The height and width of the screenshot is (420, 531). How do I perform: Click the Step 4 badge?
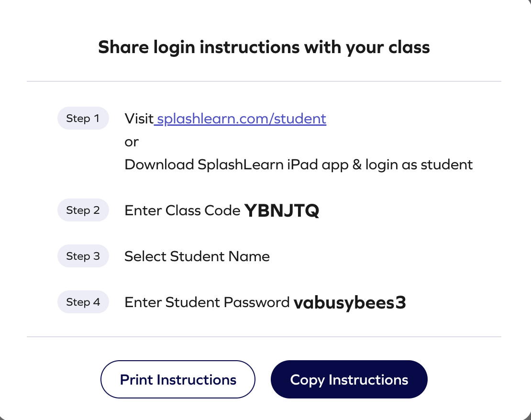tap(83, 302)
